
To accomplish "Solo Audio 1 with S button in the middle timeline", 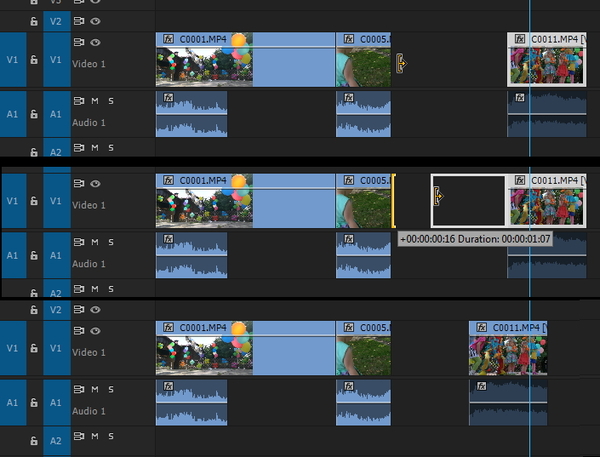I will (x=110, y=242).
